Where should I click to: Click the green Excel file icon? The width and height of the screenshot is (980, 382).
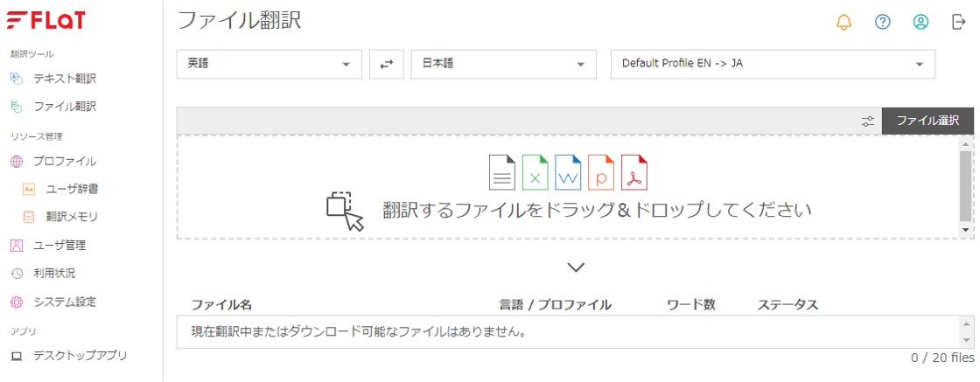tap(535, 172)
